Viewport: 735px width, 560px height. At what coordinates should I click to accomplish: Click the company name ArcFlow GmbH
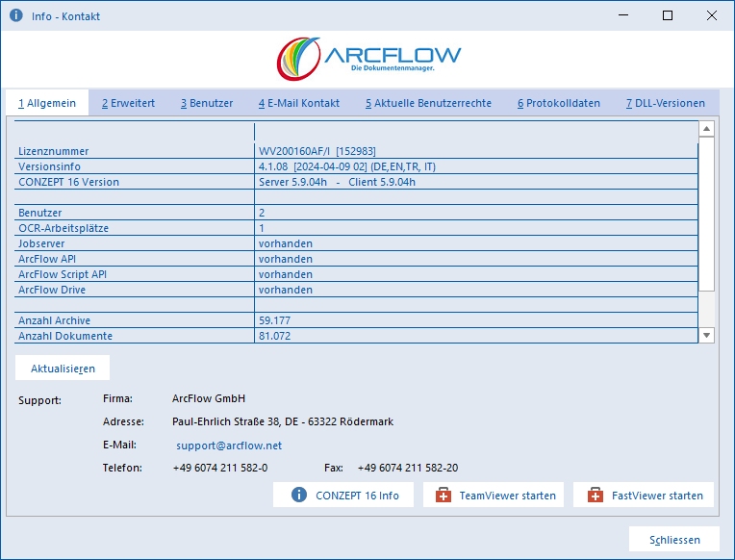point(209,398)
